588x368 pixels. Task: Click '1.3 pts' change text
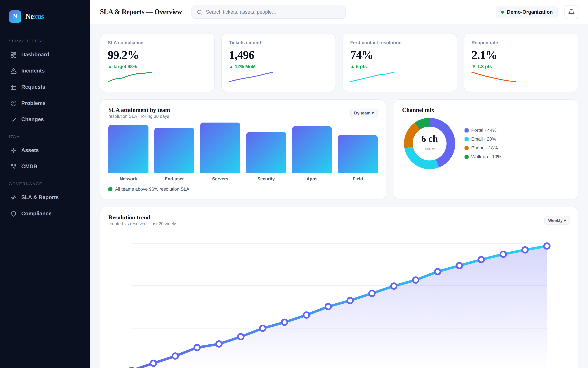[x=482, y=66]
